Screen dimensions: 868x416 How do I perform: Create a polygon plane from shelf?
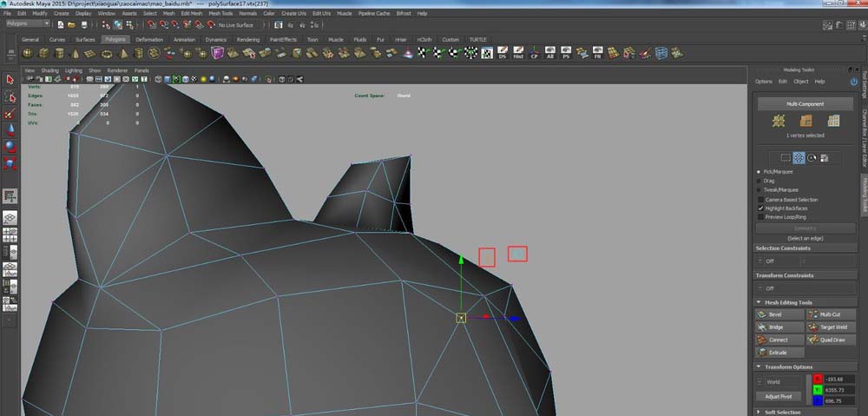tap(90, 54)
